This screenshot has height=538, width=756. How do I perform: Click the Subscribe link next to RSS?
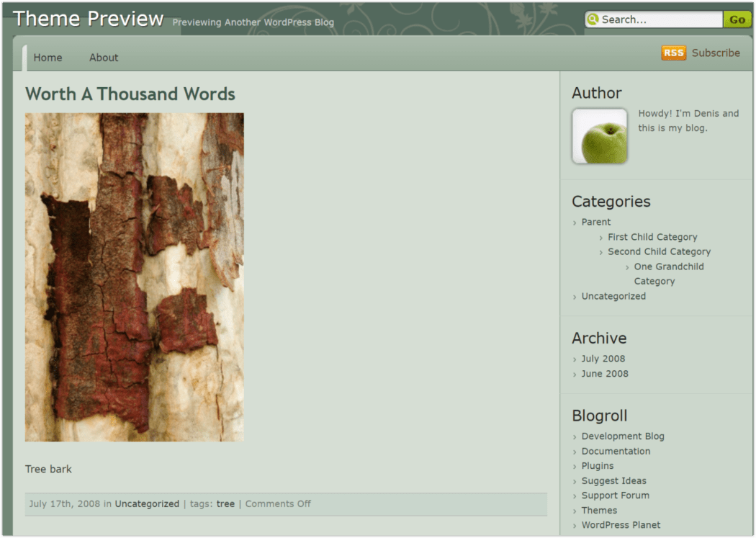coord(715,53)
